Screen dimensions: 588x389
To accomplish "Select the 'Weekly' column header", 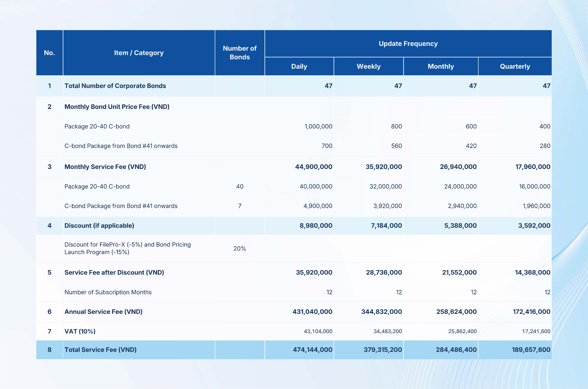I will coord(368,66).
